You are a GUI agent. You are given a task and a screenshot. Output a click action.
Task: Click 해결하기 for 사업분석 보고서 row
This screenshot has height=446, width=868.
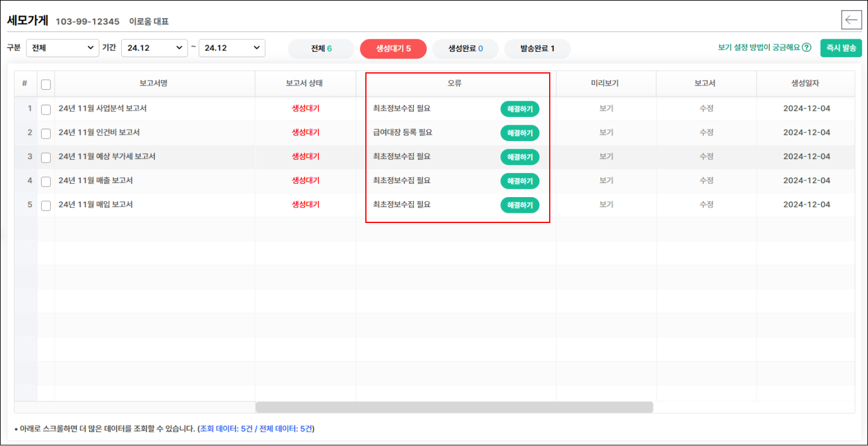point(520,109)
